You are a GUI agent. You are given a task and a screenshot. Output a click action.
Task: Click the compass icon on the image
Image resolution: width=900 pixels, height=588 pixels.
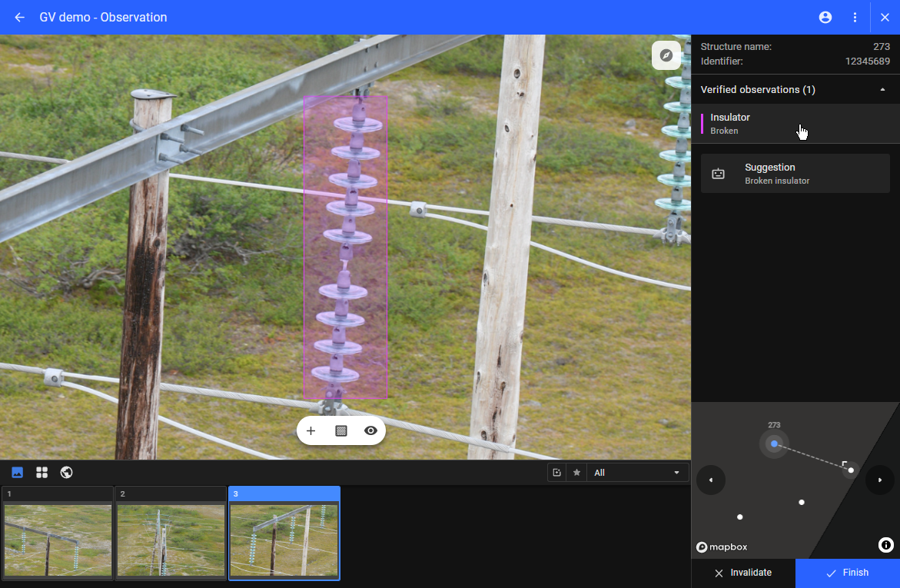666,55
